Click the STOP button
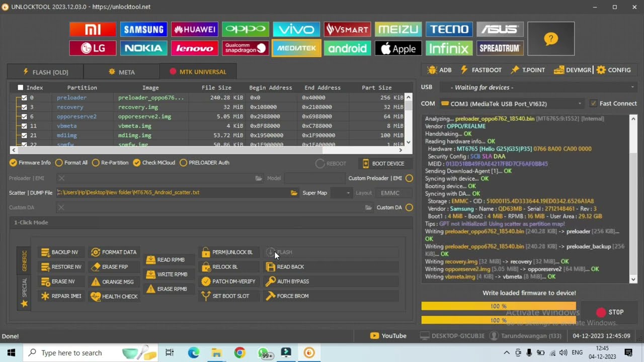644x362 pixels. point(610,312)
